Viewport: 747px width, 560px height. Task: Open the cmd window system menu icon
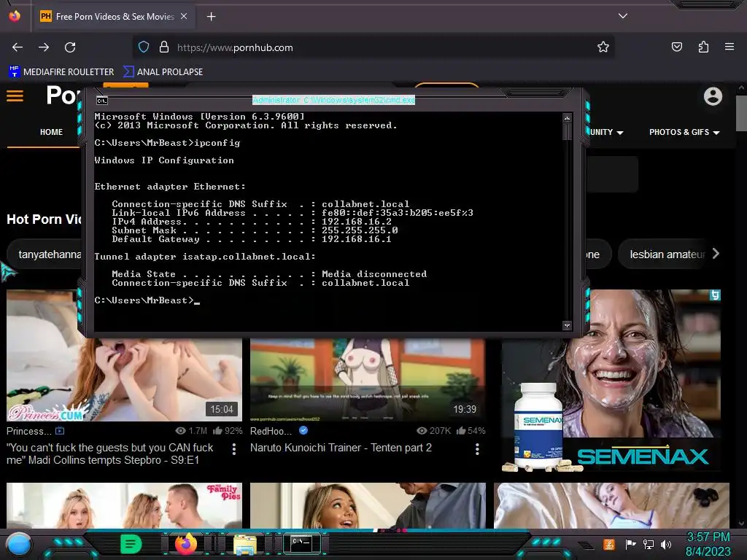click(102, 101)
